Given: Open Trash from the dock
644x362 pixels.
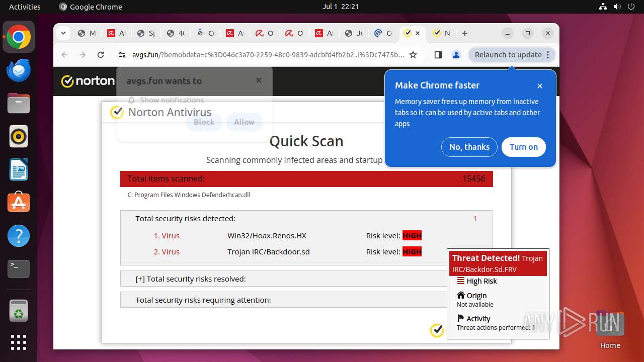Looking at the screenshot, I should [x=19, y=310].
